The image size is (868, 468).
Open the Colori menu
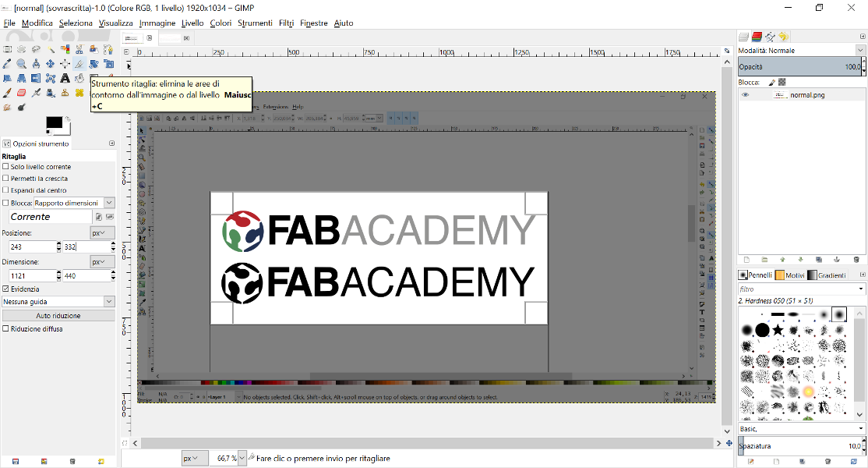[221, 23]
